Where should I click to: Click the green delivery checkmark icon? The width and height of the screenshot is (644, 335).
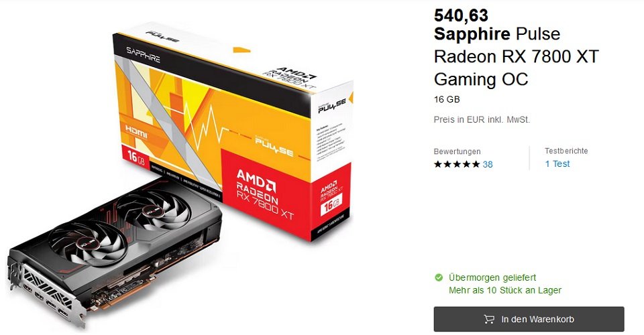tap(439, 277)
